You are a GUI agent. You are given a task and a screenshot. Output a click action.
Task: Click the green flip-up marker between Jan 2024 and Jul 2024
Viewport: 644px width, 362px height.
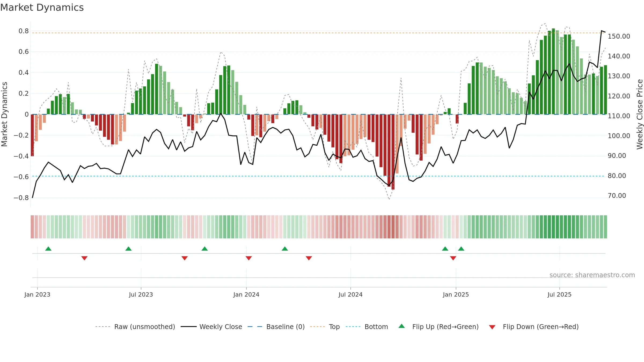[x=285, y=249]
